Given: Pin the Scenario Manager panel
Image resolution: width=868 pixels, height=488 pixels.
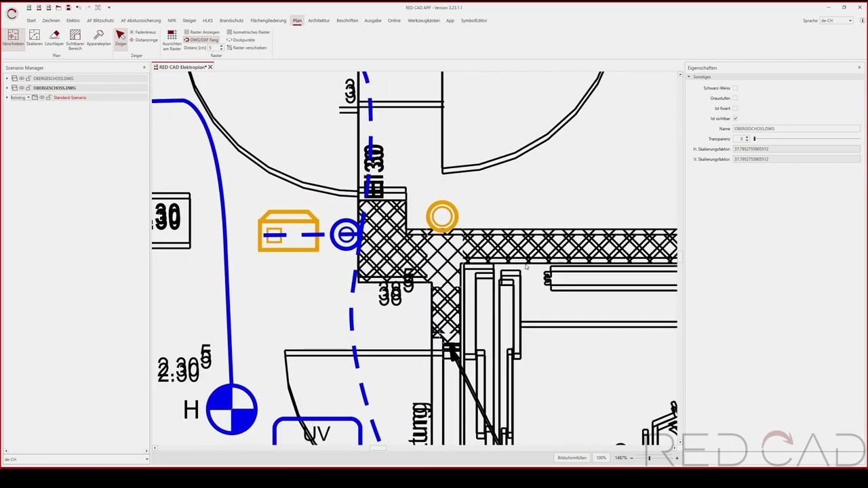Looking at the screenshot, I should (x=144, y=67).
